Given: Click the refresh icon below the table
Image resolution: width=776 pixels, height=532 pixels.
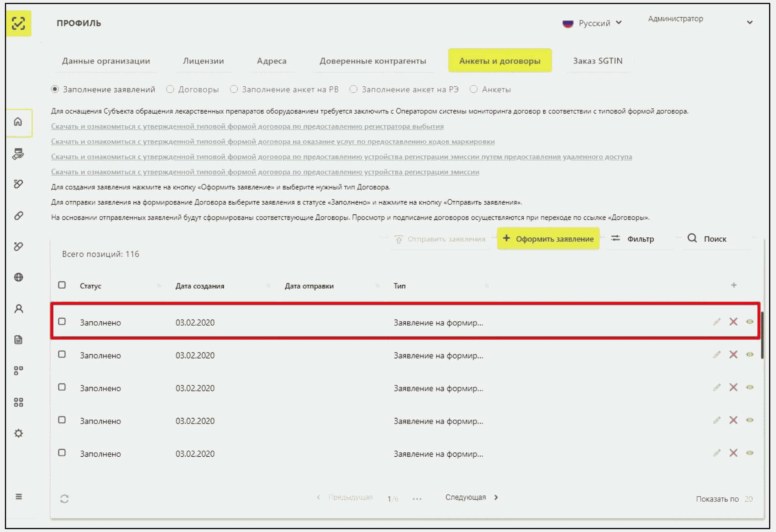Looking at the screenshot, I should click(x=64, y=499).
